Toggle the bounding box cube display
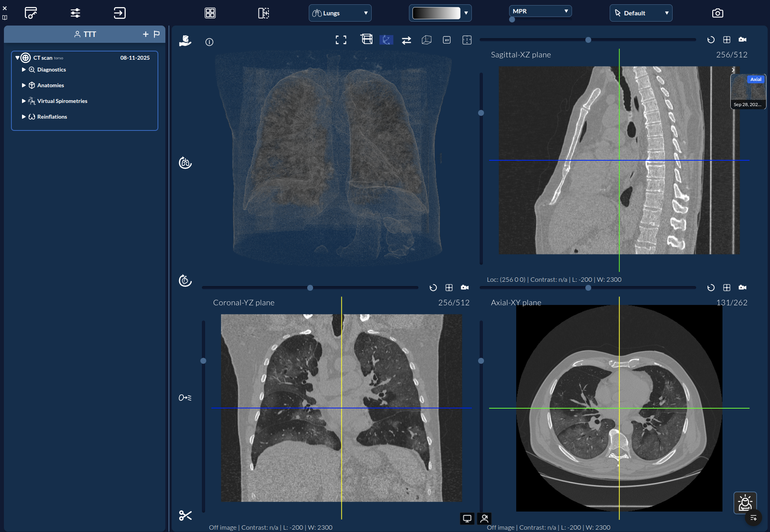Viewport: 770px width, 532px height. 367,39
